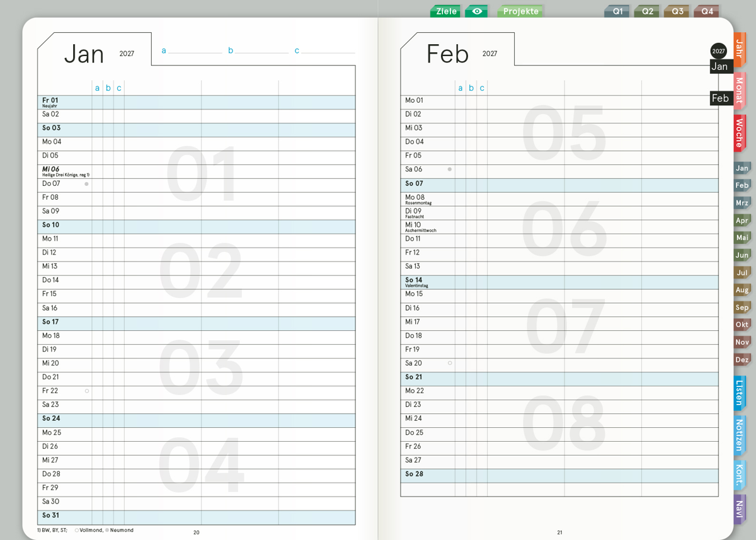Jump to Q1 quarter tab
This screenshot has height=540, width=756.
[617, 11]
